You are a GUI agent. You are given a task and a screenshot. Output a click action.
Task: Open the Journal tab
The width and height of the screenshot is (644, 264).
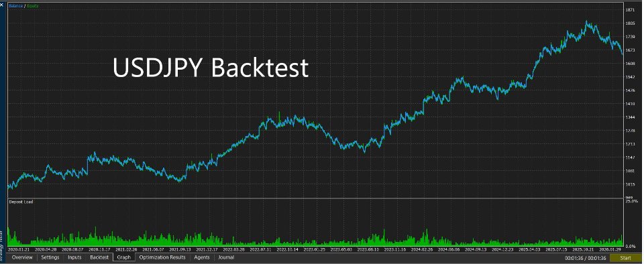pos(226,257)
